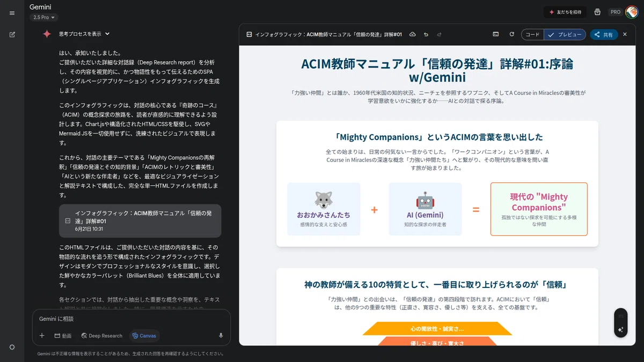The image size is (644, 362).
Task: Click 友だちを招待 invite button
Action: [565, 12]
